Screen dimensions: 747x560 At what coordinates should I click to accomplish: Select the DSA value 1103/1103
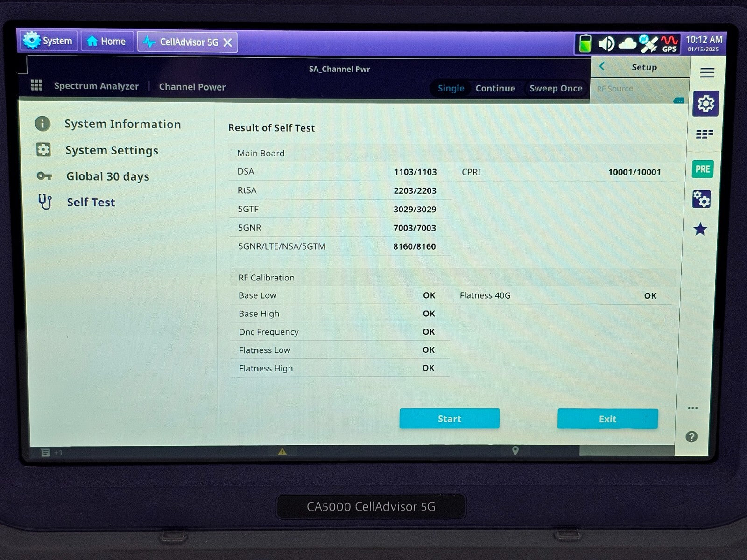coord(415,172)
